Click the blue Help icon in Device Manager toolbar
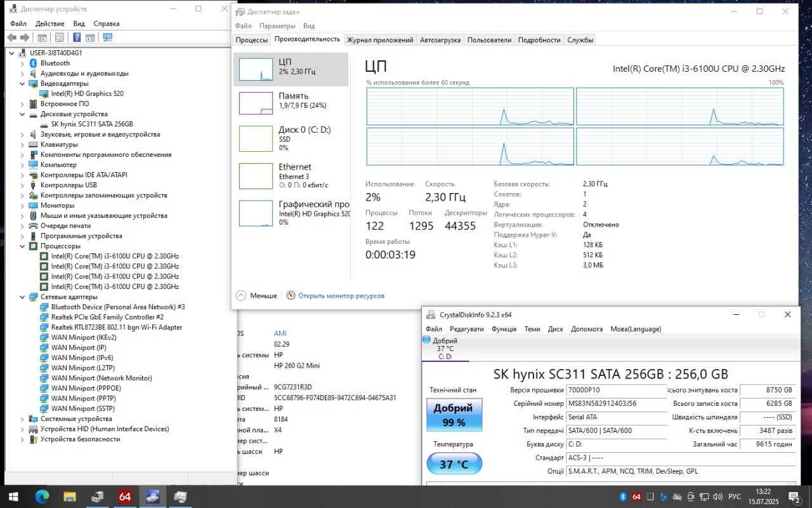Screen dimensions: 812x508 [x=77, y=37]
